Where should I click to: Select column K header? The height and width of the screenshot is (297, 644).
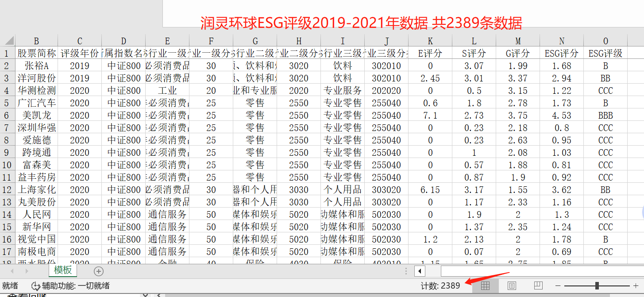430,41
